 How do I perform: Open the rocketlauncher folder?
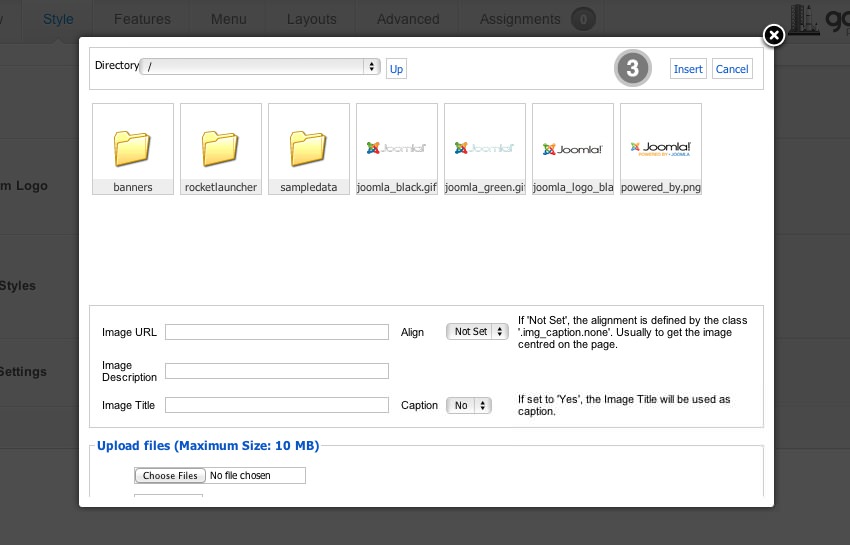(220, 148)
